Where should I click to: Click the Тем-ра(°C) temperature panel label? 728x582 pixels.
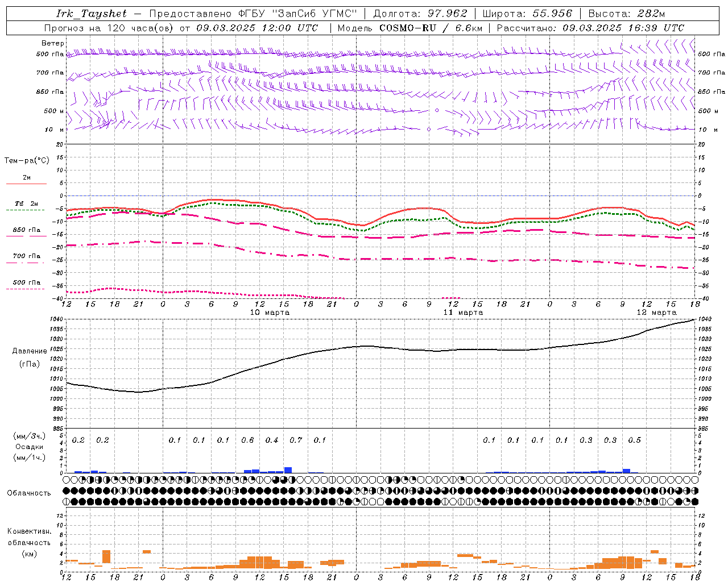click(x=27, y=161)
